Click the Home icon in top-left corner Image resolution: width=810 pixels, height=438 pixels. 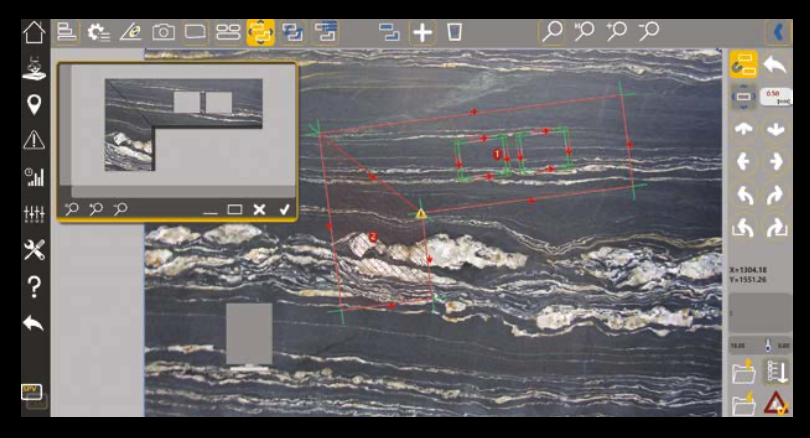33,31
